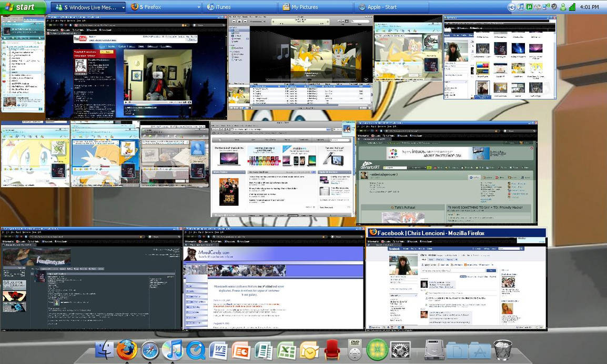Open the Documents folder in the dock

pyautogui.click(x=457, y=350)
